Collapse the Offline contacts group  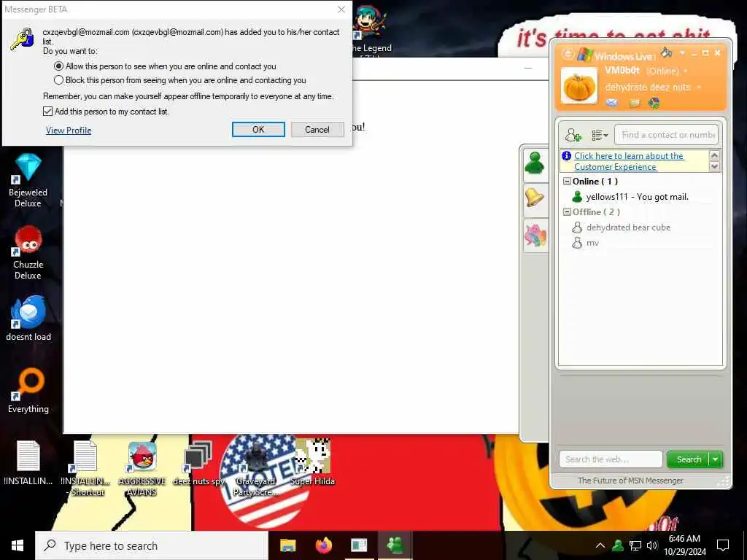click(567, 212)
